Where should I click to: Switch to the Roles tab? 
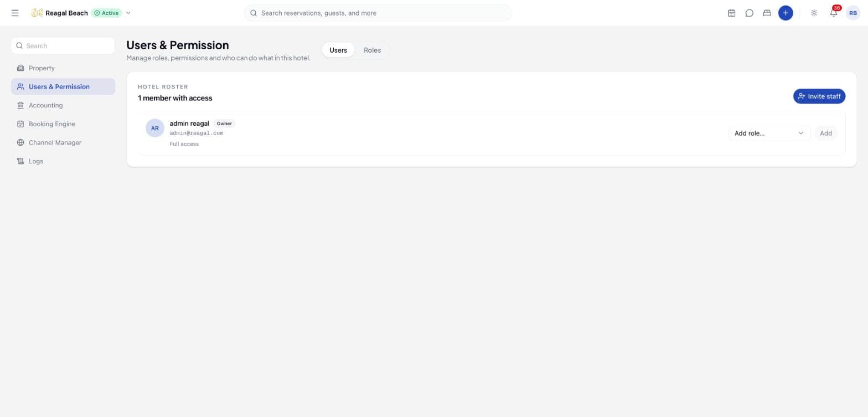coord(372,50)
